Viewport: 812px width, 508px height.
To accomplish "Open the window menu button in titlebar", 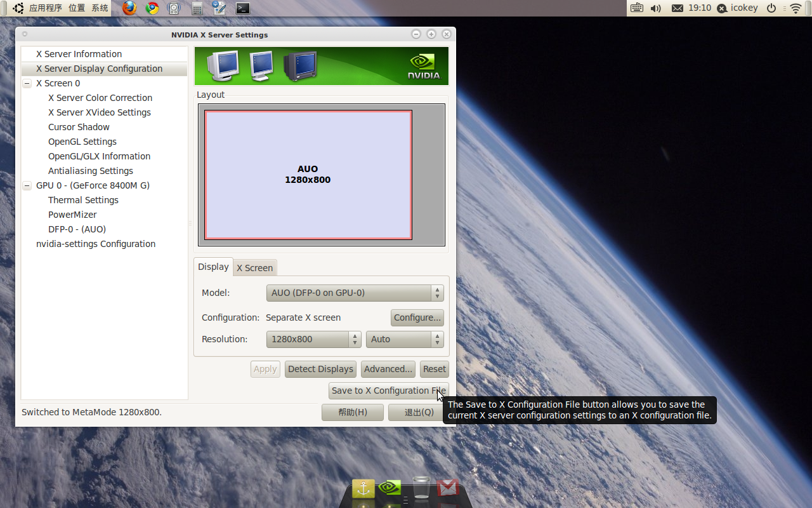I will tap(24, 34).
